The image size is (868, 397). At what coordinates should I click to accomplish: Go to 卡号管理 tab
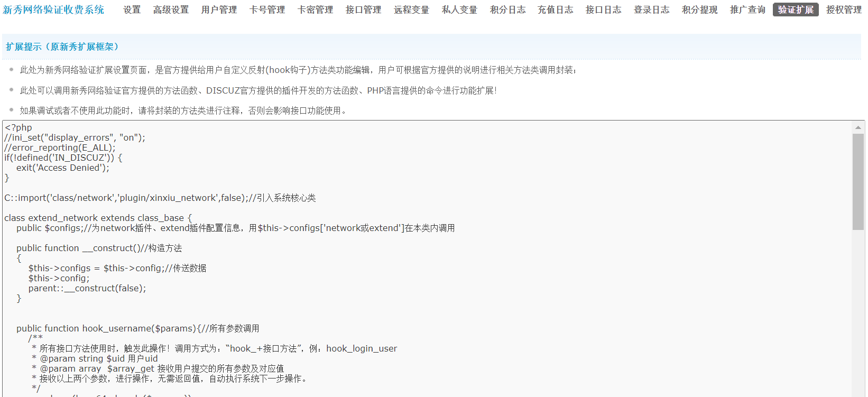[x=267, y=10]
